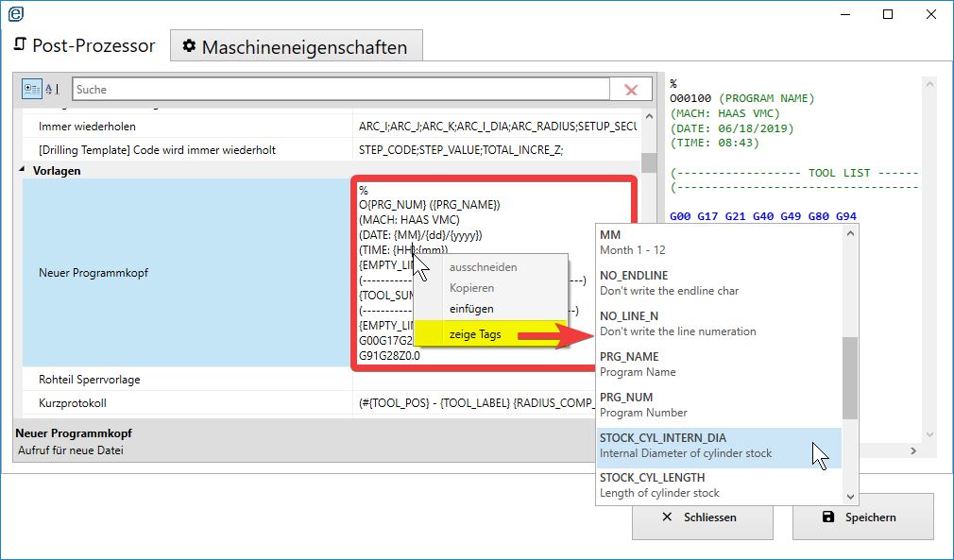
Task: Clear the search field with red X
Action: click(x=631, y=90)
